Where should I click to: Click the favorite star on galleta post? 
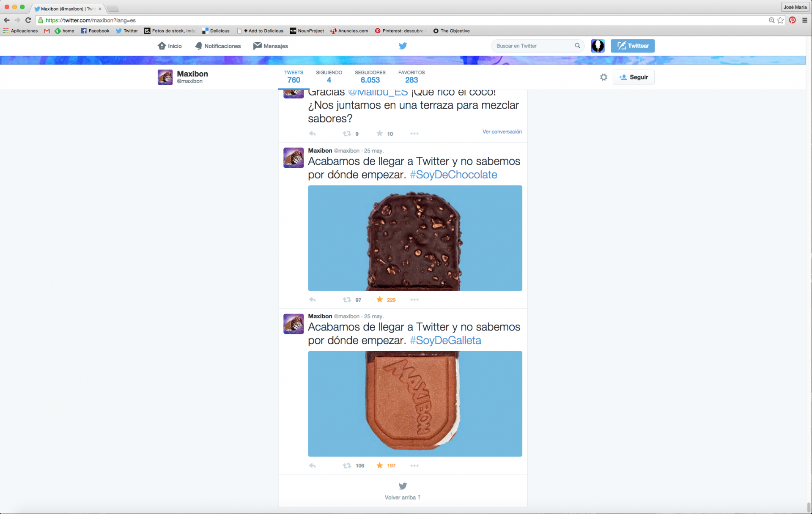[x=379, y=465]
